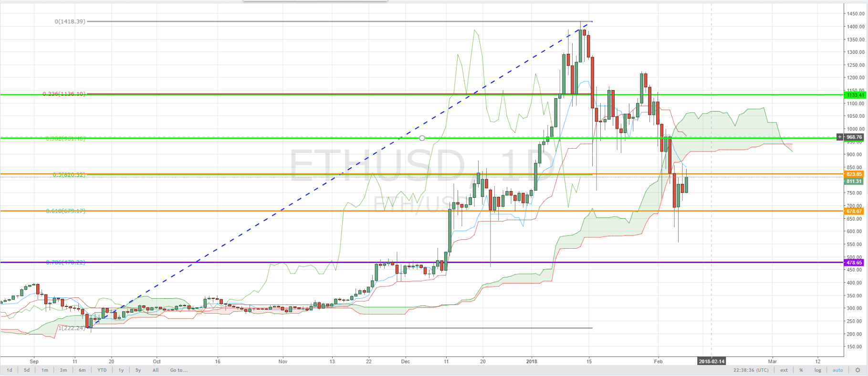Select the 3m time range

click(63, 370)
